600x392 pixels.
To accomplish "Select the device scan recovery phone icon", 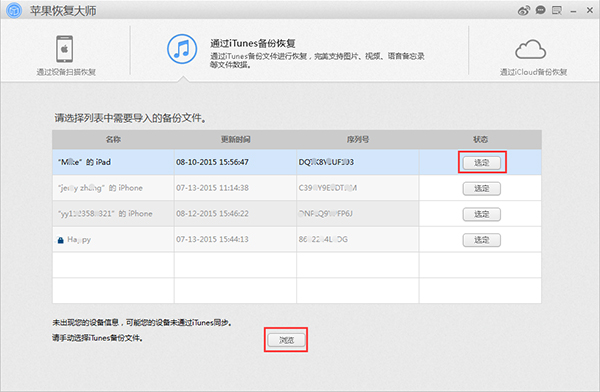I will tap(65, 49).
